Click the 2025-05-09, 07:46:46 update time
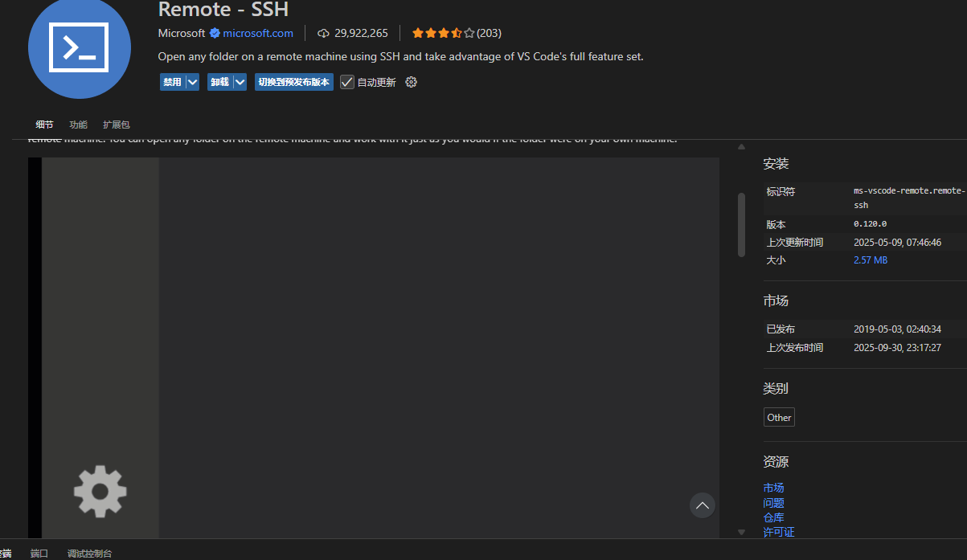967x560 pixels. click(897, 242)
